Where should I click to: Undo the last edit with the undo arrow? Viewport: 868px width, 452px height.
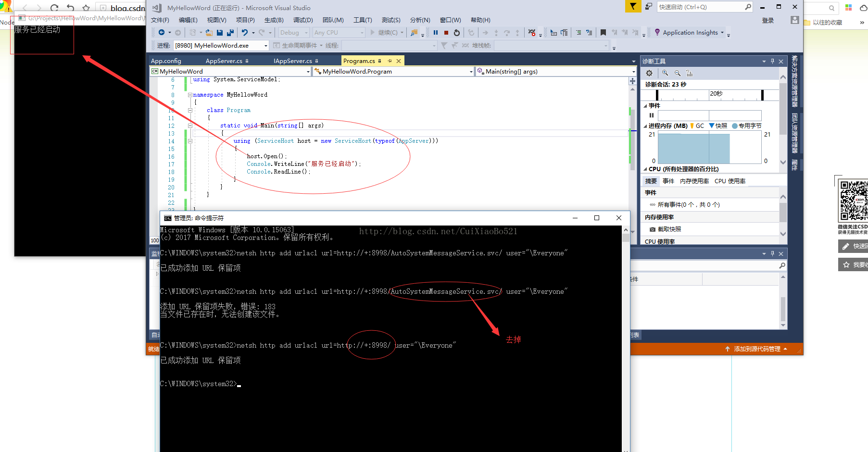coord(245,32)
